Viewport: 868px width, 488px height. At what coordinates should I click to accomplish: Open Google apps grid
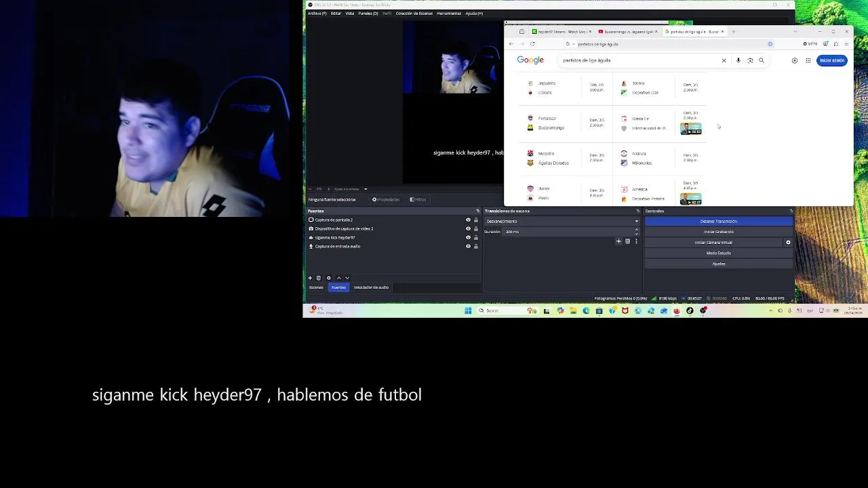(x=808, y=60)
